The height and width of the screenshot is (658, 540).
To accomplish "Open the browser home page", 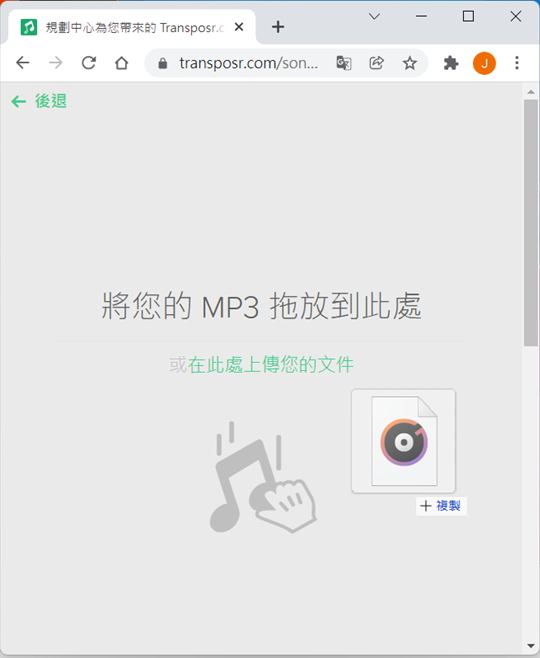I will (122, 63).
